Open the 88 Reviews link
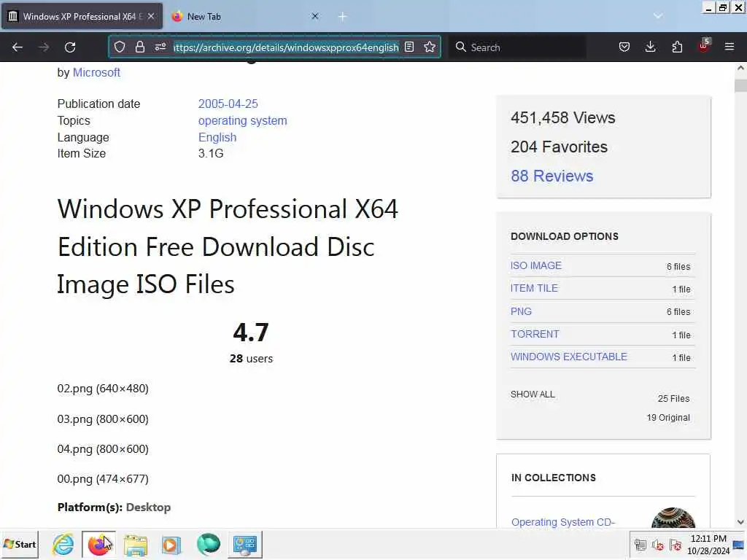The image size is (747, 560). (551, 176)
